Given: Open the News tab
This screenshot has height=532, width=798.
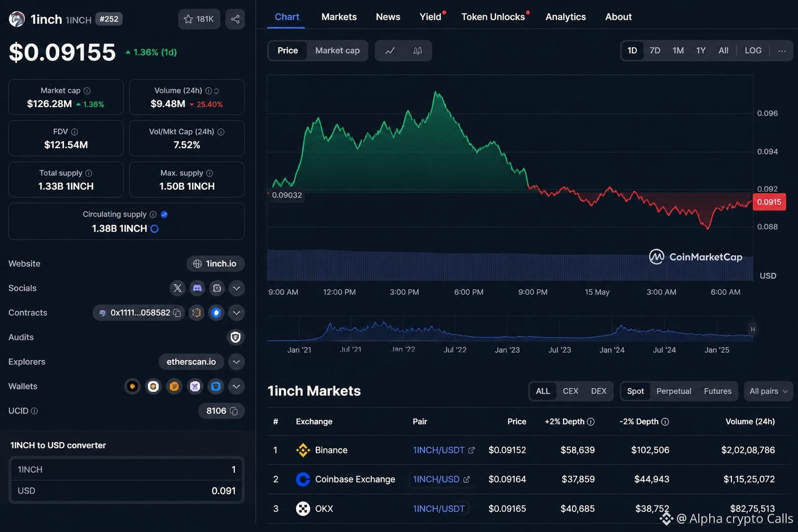Looking at the screenshot, I should click(x=388, y=17).
